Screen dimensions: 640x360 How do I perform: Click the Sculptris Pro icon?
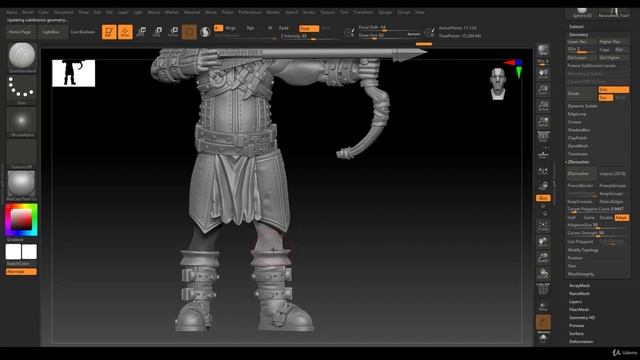205,32
